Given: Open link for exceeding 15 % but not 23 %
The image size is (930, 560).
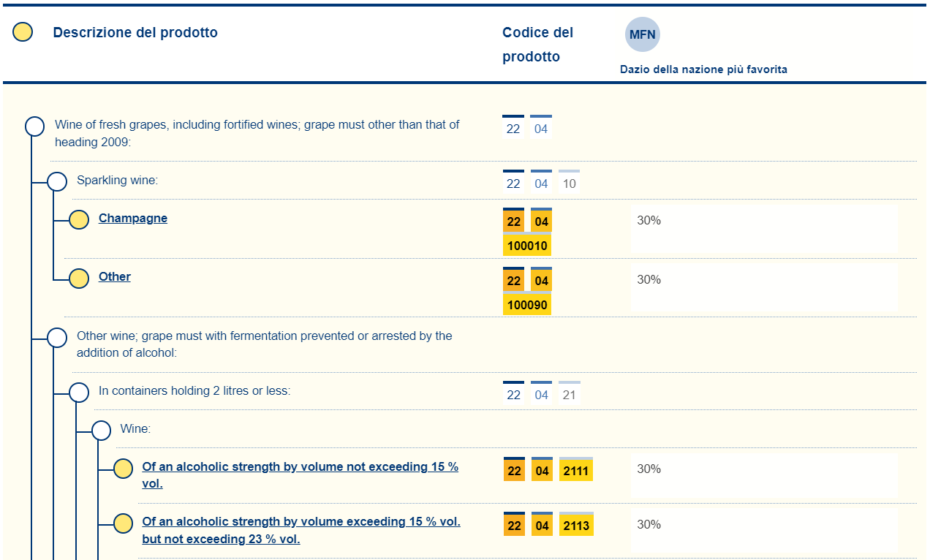Looking at the screenshot, I should 301,522.
